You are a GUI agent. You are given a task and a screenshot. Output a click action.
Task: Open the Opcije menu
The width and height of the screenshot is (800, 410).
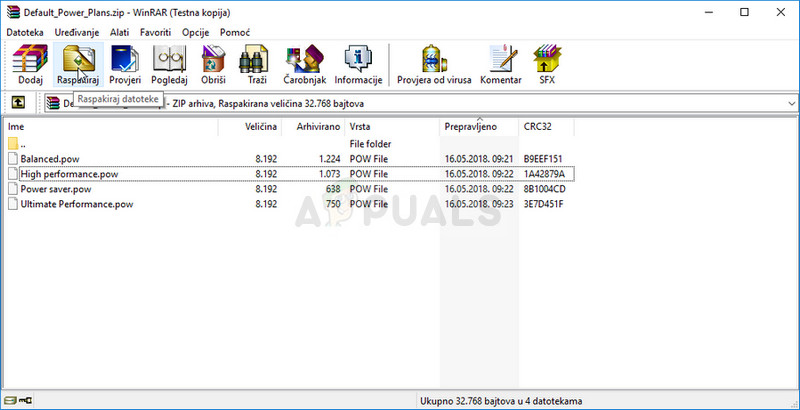pos(195,32)
